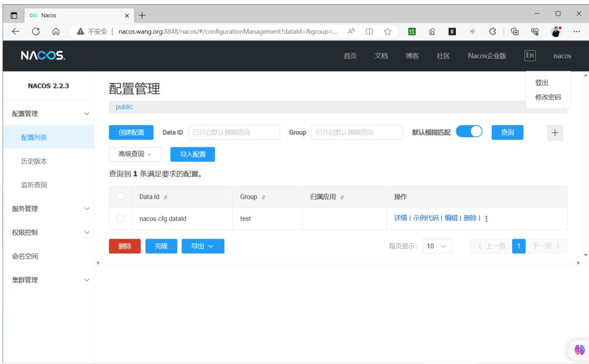The height and width of the screenshot is (364, 589).
Task: Expand the 集群管理 sidebar section
Action: pos(49,280)
